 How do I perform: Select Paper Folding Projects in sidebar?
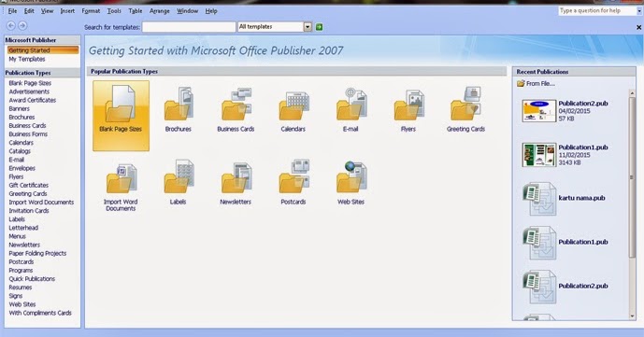(x=37, y=253)
